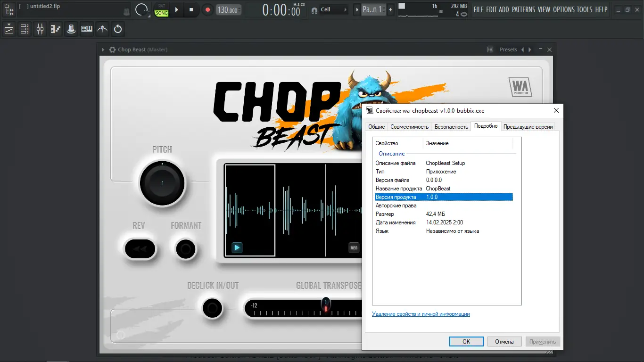Open the TOOLS menu

tap(585, 9)
